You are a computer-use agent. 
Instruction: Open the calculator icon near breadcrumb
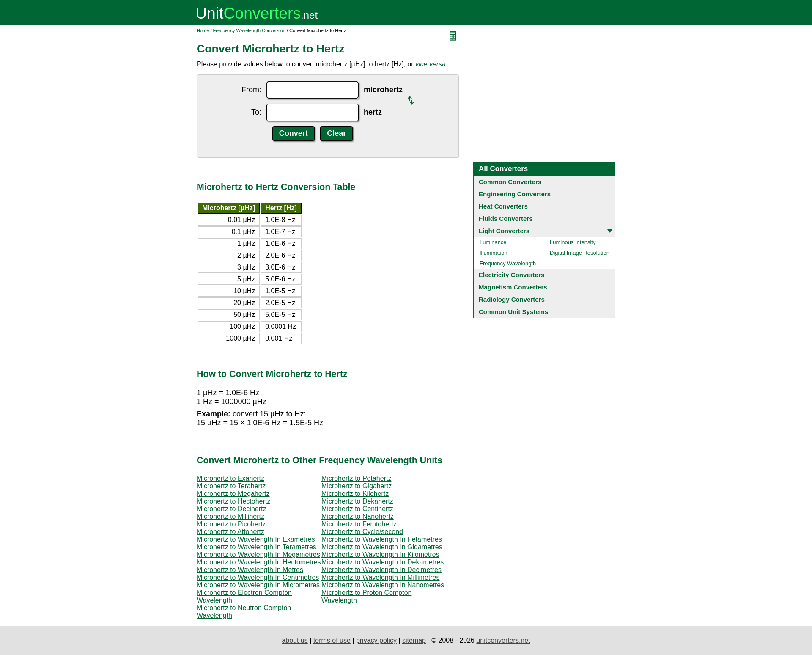coord(453,36)
